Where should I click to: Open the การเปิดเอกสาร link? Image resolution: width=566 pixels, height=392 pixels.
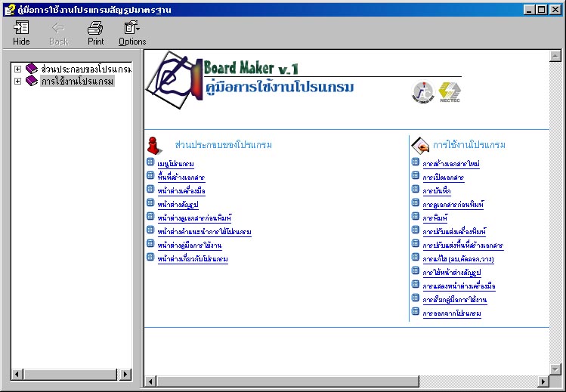(x=444, y=177)
